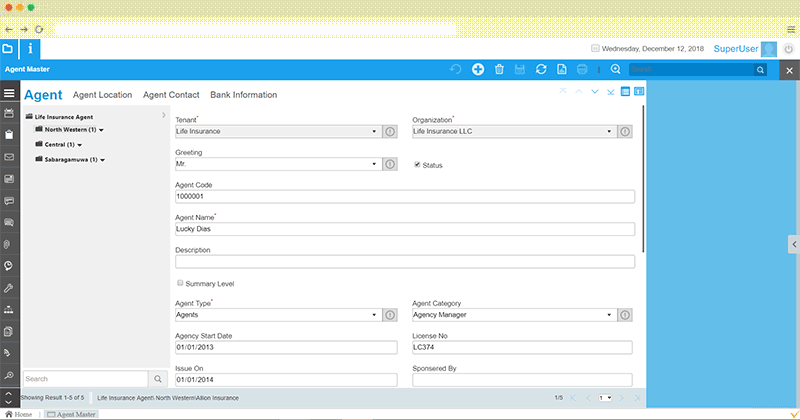Click the export document icon in toolbar
The height and width of the screenshot is (420, 800).
click(x=562, y=69)
